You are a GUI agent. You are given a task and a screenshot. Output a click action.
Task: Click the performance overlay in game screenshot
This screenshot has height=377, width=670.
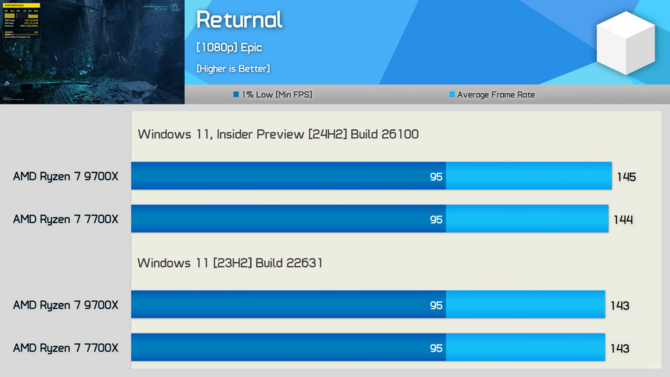tap(21, 21)
